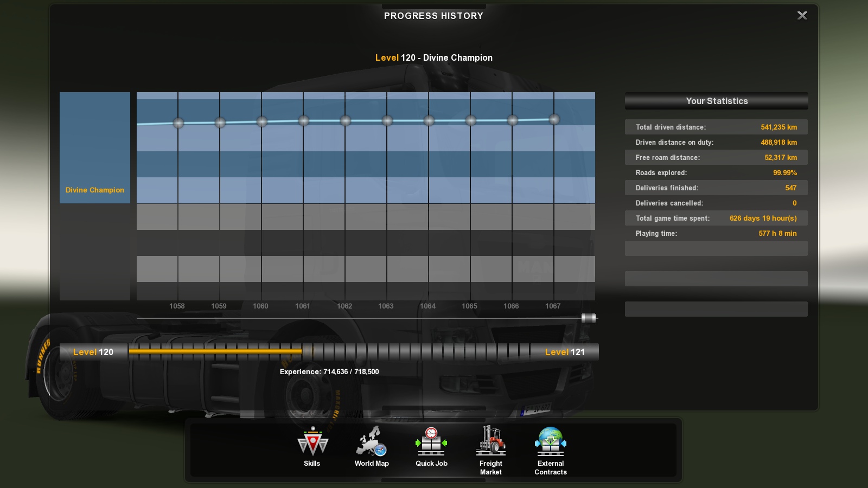Click the Level 121 label

point(565,352)
